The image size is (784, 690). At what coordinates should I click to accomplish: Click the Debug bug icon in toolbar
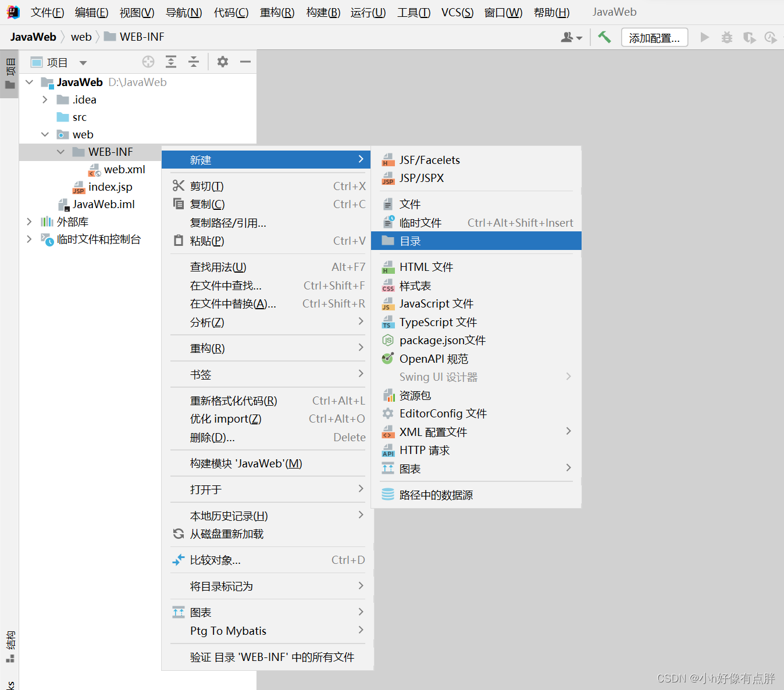[727, 37]
